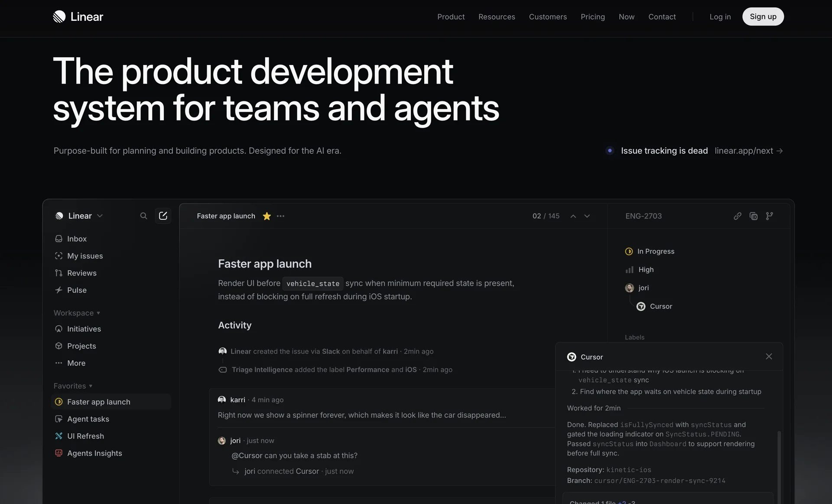832x504 pixels.
Task: Click the Linear avatar in the created-issue activity
Action: pos(223,351)
